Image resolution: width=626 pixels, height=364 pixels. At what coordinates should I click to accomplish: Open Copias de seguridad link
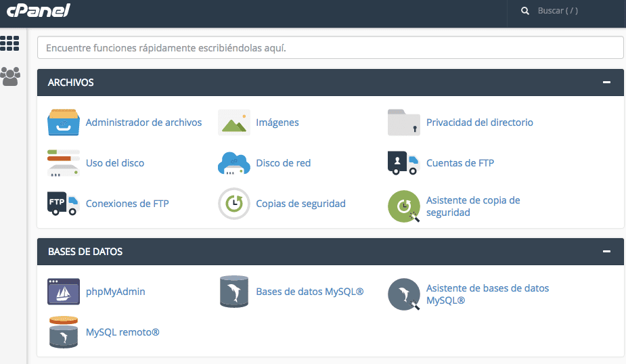click(x=300, y=204)
